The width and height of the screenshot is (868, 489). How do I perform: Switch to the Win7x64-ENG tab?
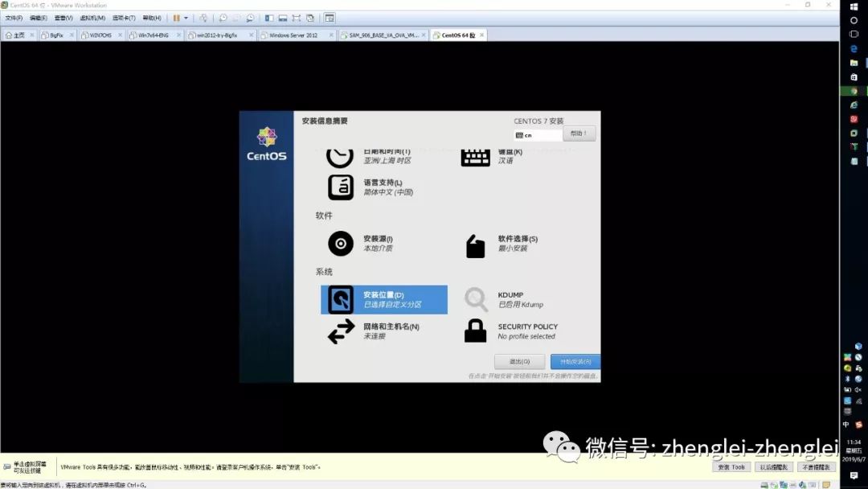tap(154, 35)
